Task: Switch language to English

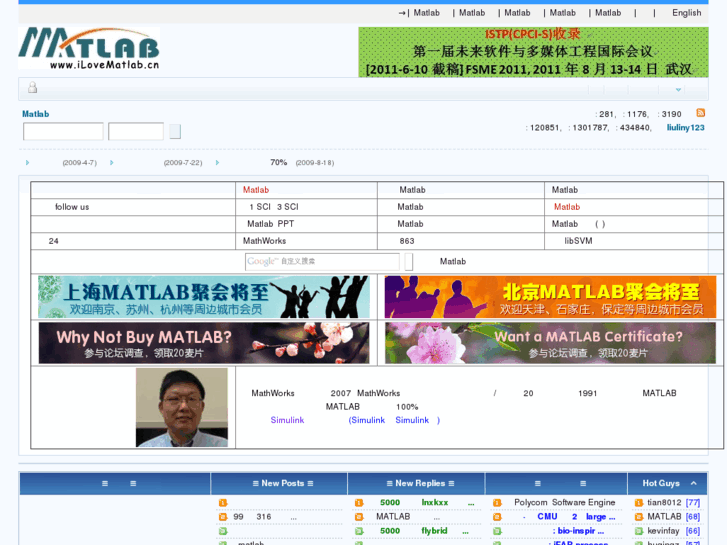Action: pos(687,13)
